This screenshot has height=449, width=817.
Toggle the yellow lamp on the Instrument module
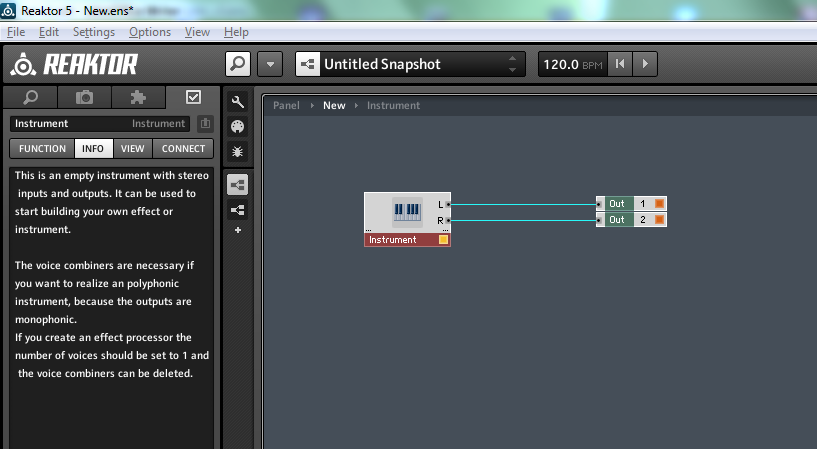tap(443, 240)
